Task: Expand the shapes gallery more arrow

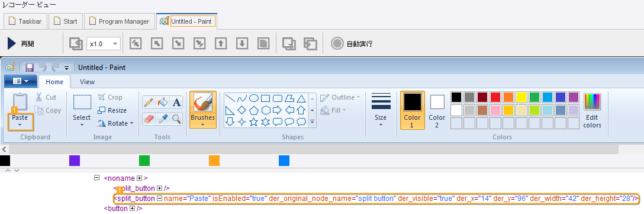Action: tap(312, 122)
